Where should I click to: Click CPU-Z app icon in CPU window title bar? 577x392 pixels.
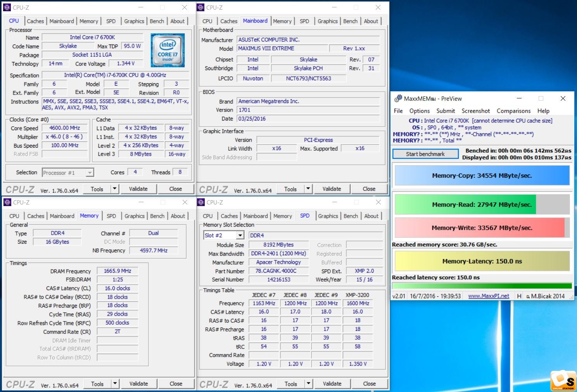7,7
